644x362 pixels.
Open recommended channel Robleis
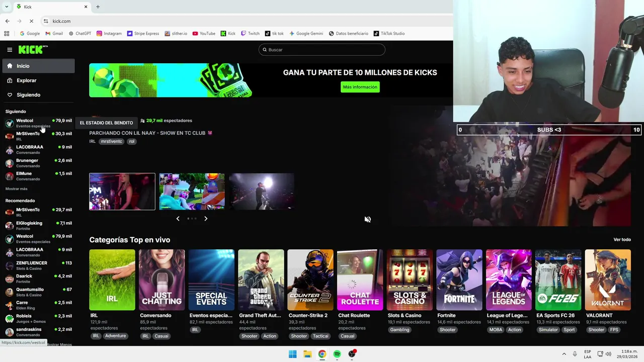(38, 319)
